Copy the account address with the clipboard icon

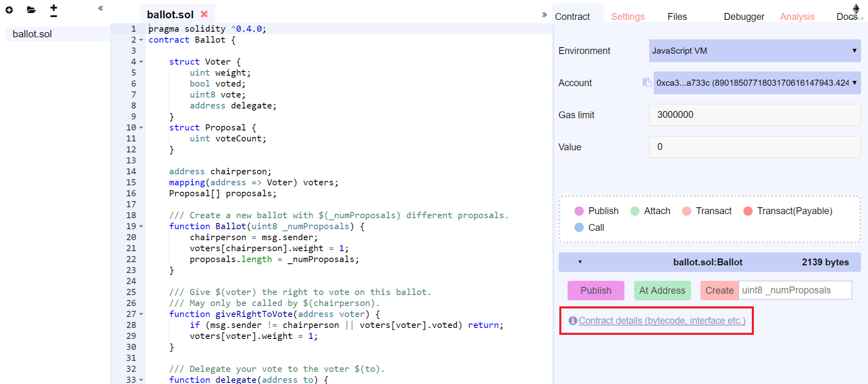[x=647, y=82]
